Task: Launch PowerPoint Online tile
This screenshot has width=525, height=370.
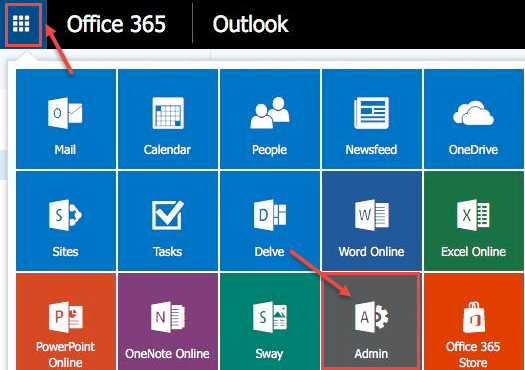Action: pos(66,321)
